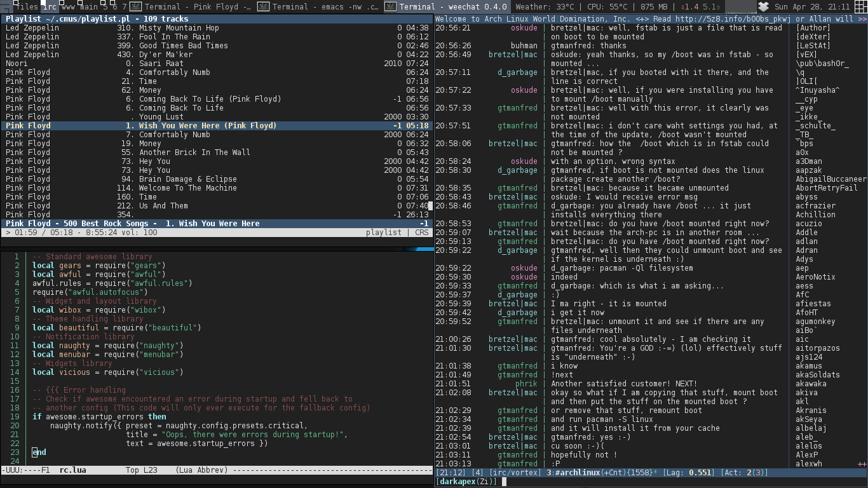Viewport: 868px width, 488px height.
Task: Click the Dropbox tray icon
Action: pyautogui.click(x=764, y=7)
